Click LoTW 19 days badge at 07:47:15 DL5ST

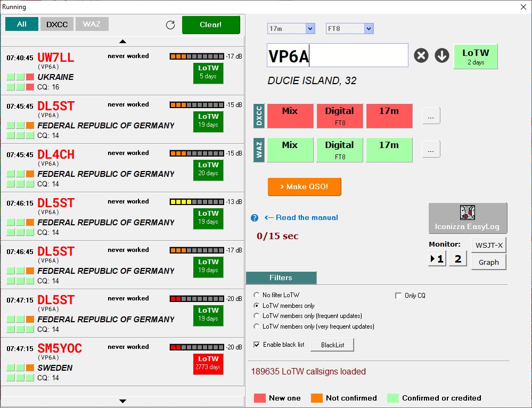[x=208, y=316]
